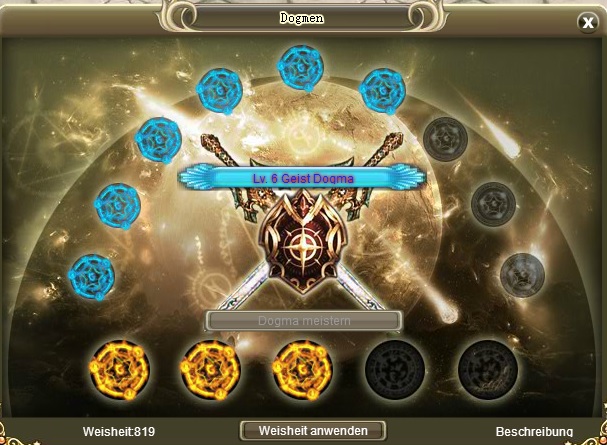Select the third blue orb from bottom-left

click(x=158, y=140)
